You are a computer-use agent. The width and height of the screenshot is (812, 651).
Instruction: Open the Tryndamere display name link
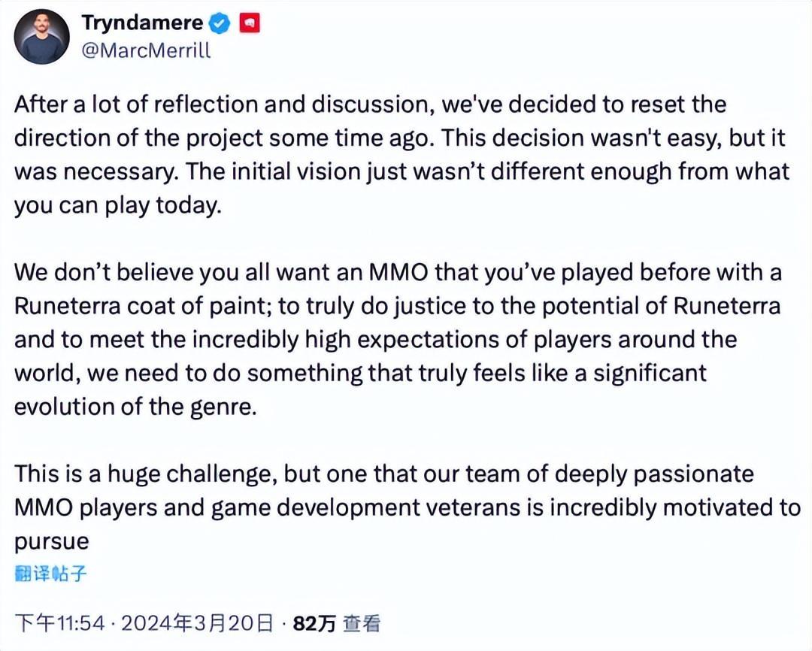click(141, 23)
